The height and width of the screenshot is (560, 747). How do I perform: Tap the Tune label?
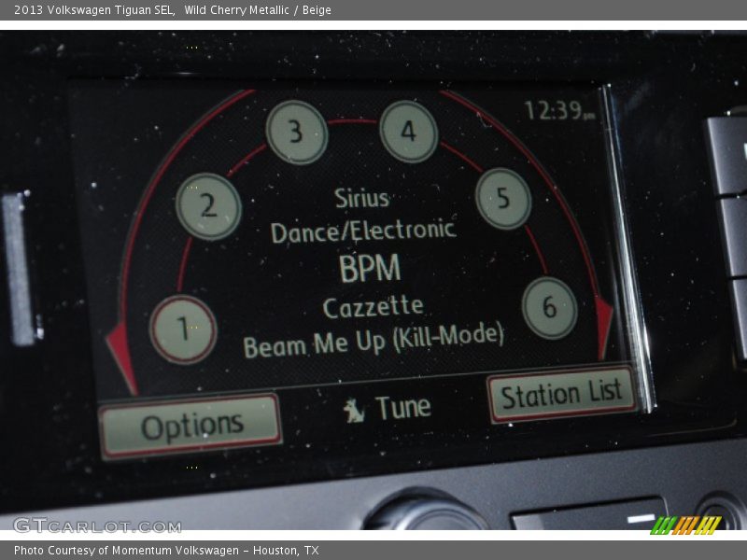(x=404, y=408)
